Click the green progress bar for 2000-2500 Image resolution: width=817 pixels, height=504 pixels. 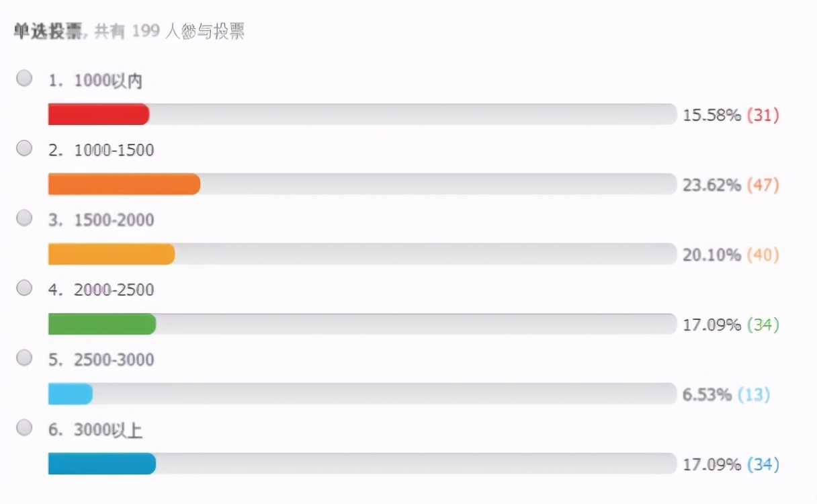[x=101, y=324]
